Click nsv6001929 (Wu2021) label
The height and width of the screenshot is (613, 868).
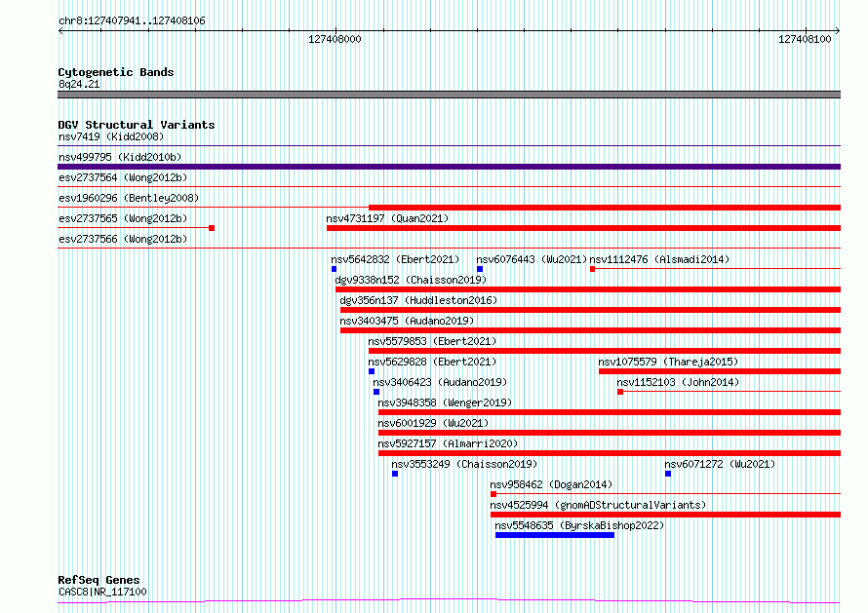(x=433, y=423)
